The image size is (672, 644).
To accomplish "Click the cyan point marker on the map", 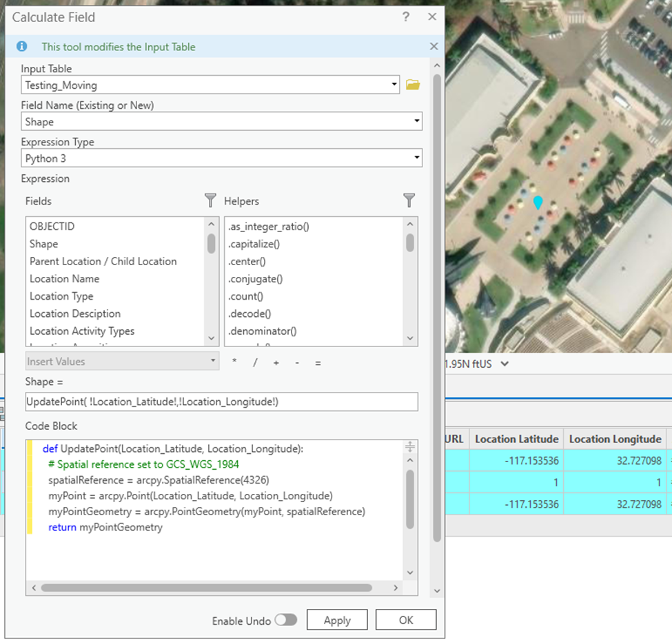I will coord(538,202).
